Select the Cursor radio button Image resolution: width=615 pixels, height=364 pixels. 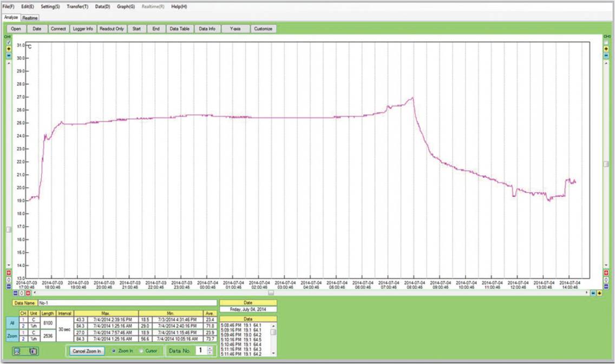pos(142,350)
